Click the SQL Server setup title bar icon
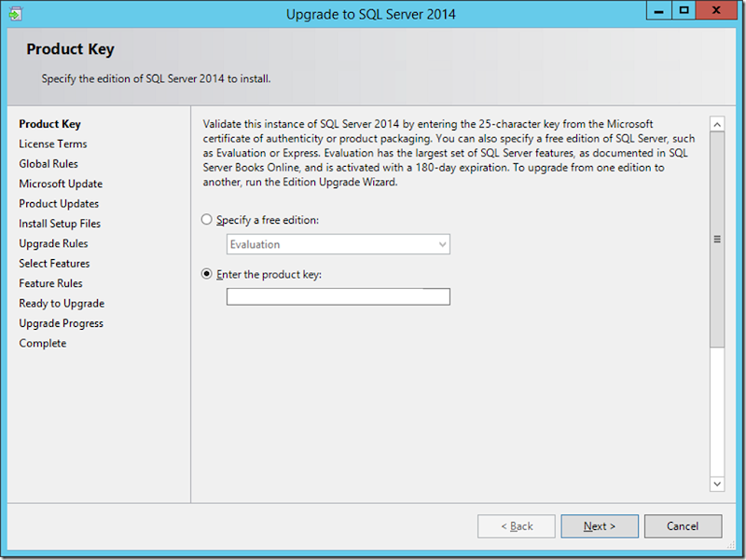The width and height of the screenshot is (746, 560). click(15, 14)
